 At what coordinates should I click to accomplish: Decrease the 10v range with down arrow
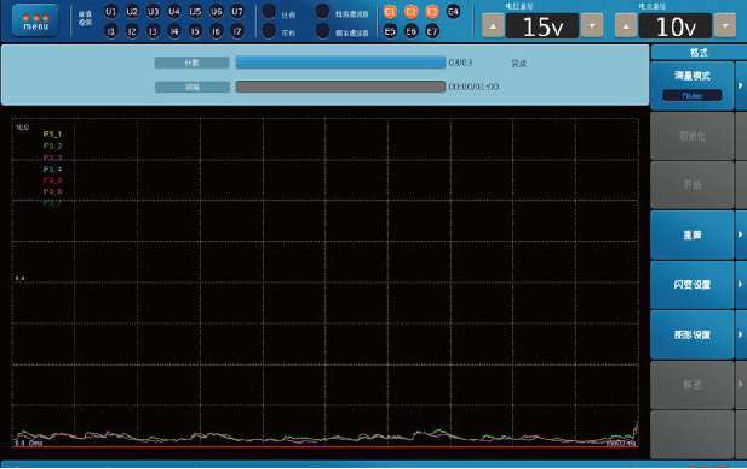coord(725,26)
